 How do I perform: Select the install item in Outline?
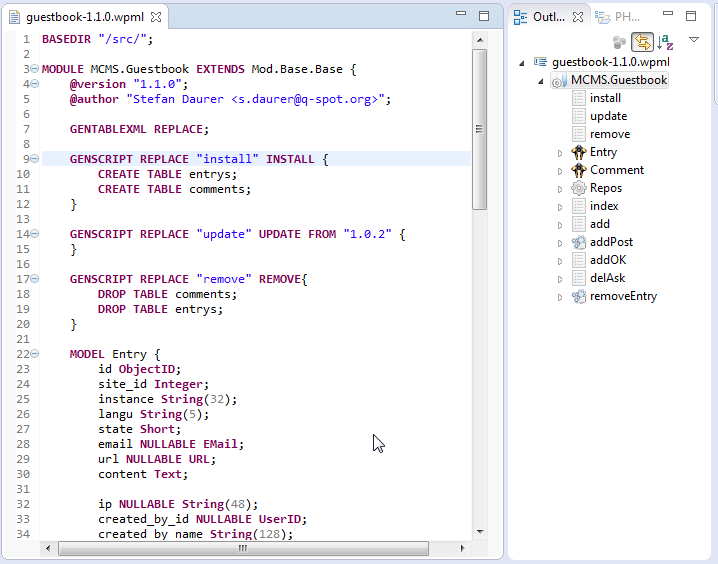pyautogui.click(x=605, y=98)
